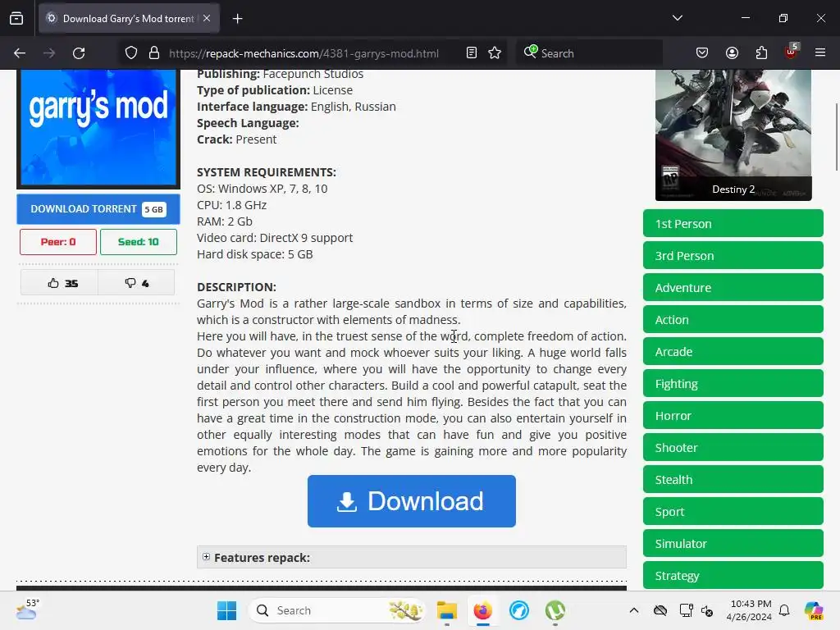Open the uBlock Origin extension icon
The image size is (840, 630).
(x=792, y=52)
